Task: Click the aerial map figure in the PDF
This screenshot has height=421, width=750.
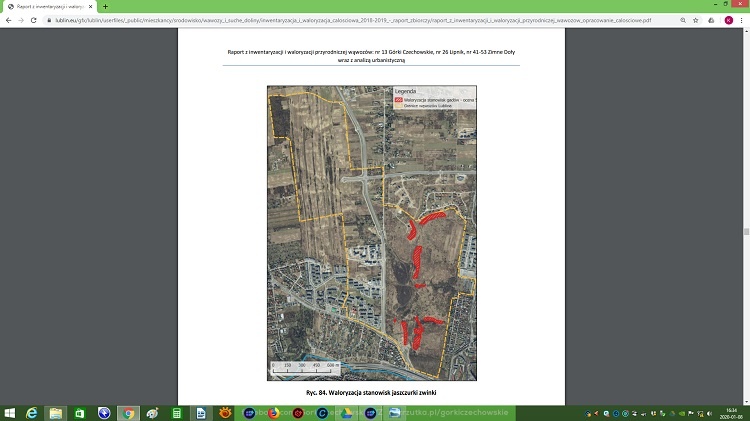Action: (x=371, y=232)
